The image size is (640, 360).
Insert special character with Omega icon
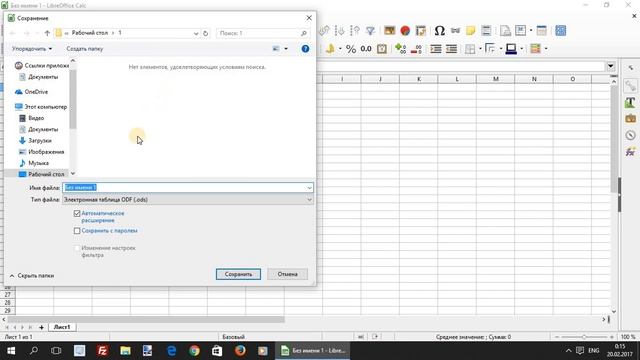point(439,31)
